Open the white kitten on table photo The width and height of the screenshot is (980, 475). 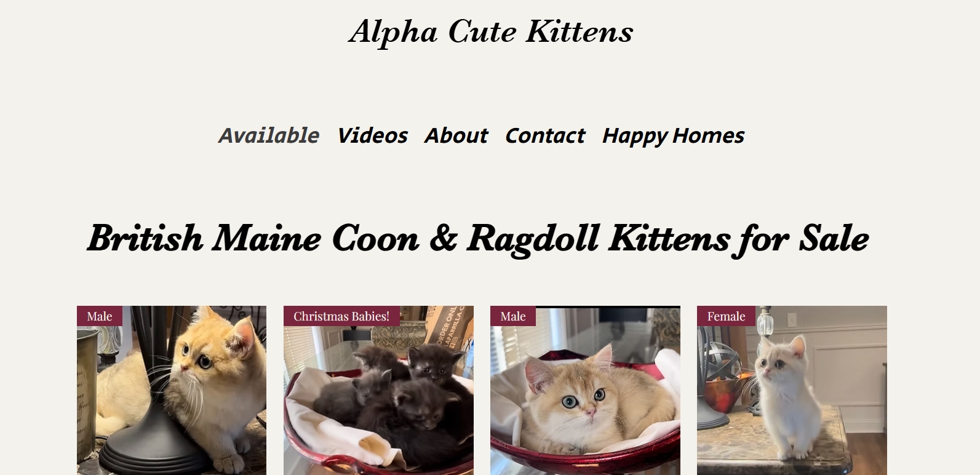[792, 390]
